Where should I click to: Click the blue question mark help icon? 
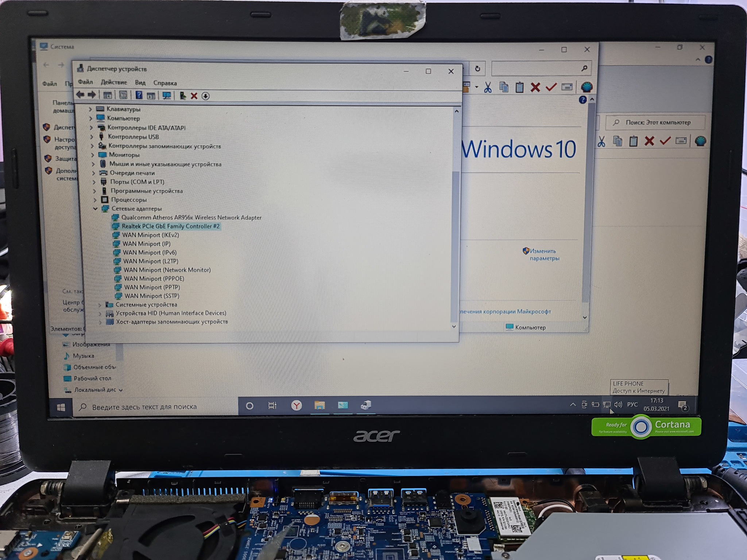pyautogui.click(x=139, y=96)
